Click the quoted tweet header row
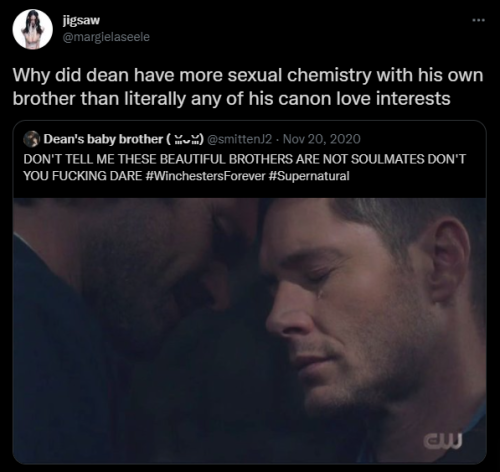The image size is (500, 472). pos(192,139)
